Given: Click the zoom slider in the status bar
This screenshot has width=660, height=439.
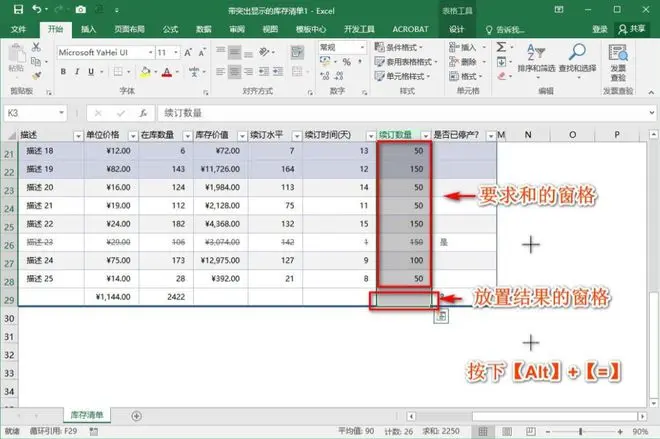Looking at the screenshot, I should pyautogui.click(x=580, y=431).
